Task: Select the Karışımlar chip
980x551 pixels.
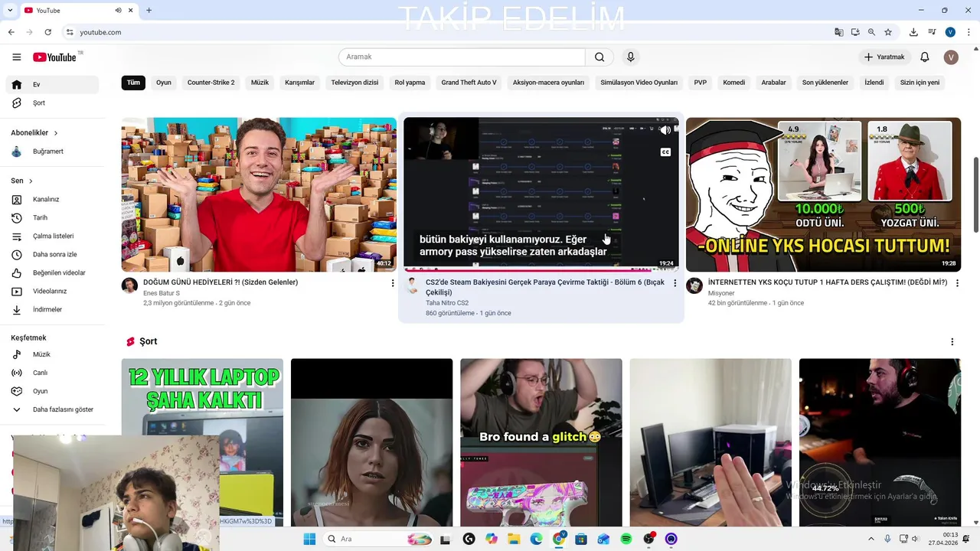Action: click(x=299, y=83)
